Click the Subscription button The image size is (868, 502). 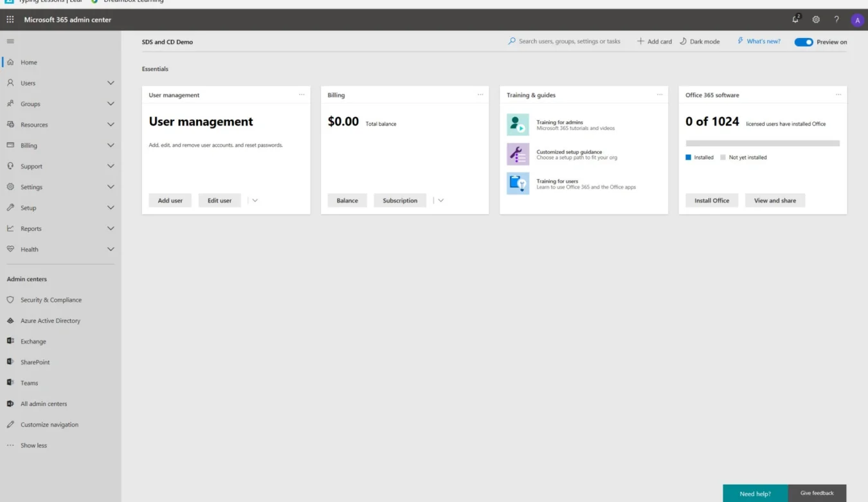point(400,200)
